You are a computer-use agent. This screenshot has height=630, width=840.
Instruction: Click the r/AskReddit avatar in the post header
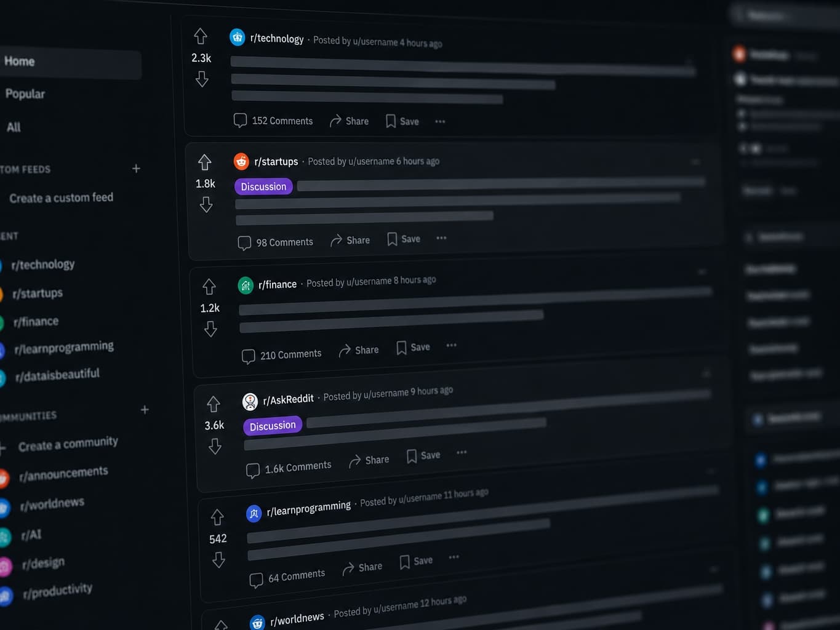coord(250,402)
